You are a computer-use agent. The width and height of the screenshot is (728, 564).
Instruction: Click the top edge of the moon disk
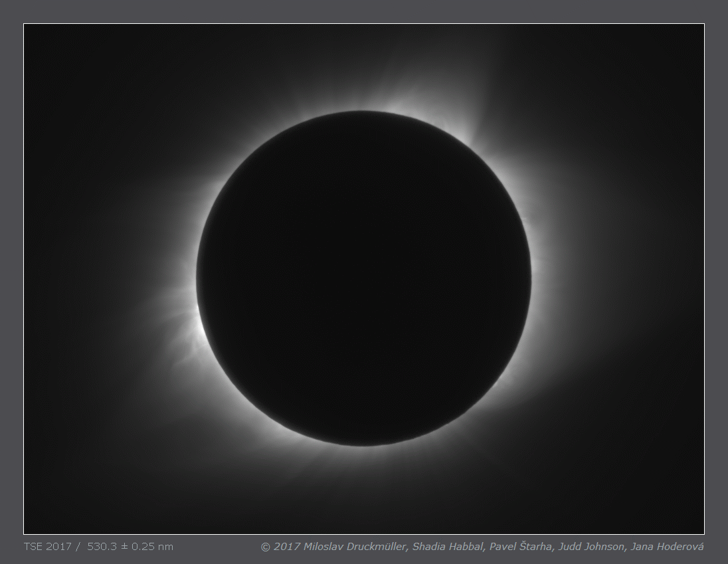point(363,112)
